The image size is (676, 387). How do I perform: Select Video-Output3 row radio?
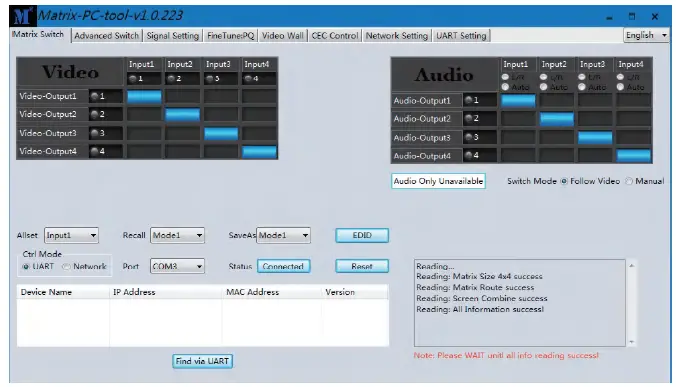tap(94, 133)
